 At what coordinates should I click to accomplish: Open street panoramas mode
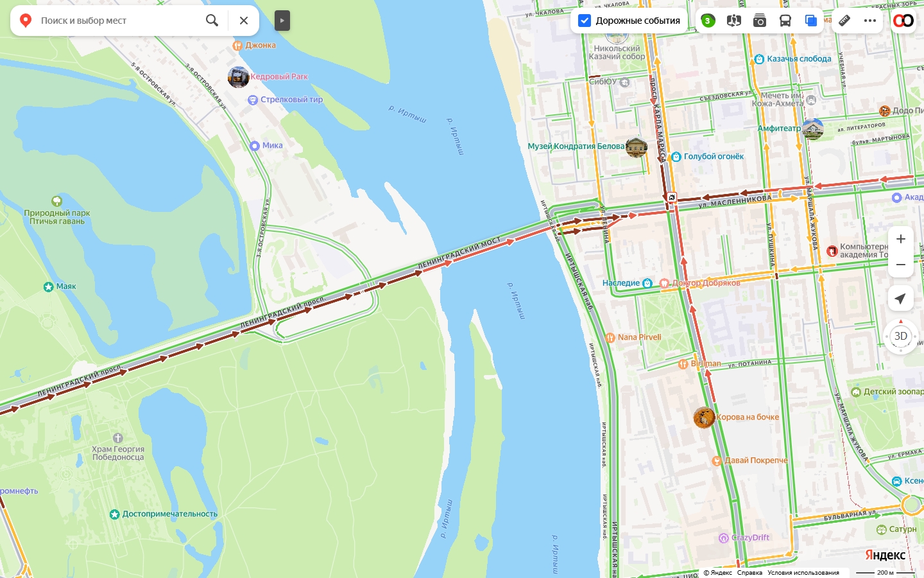[734, 21]
